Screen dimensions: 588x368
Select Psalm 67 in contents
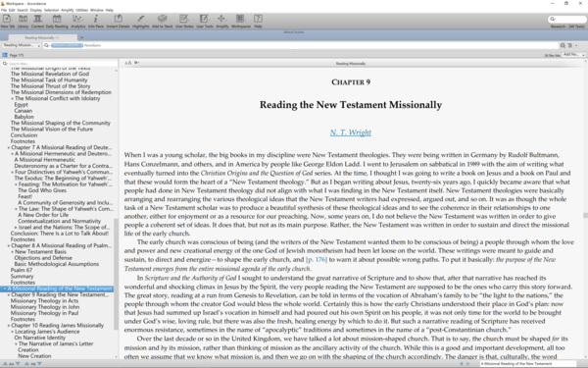pos(22,270)
